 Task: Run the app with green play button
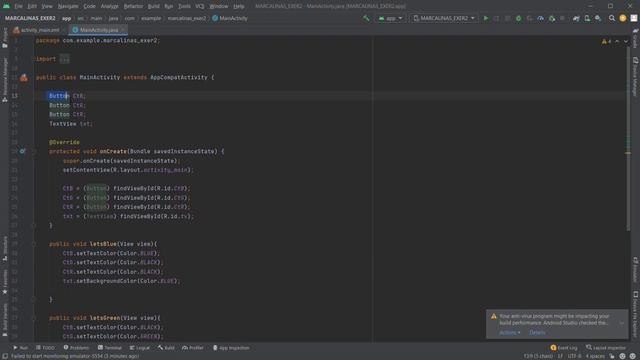point(486,18)
